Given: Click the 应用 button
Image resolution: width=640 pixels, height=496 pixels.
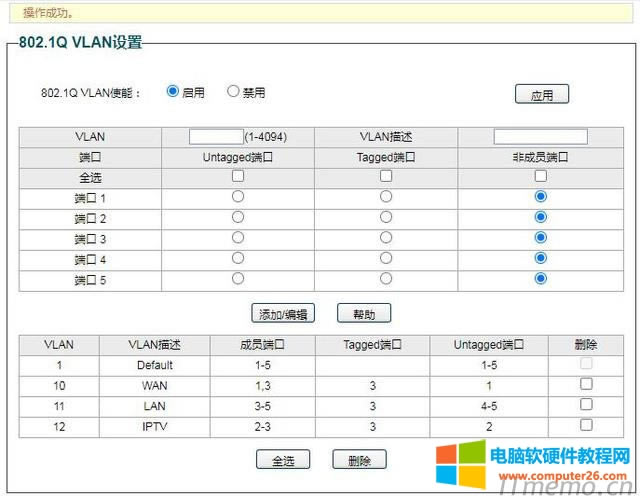Looking at the screenshot, I should (x=541, y=95).
